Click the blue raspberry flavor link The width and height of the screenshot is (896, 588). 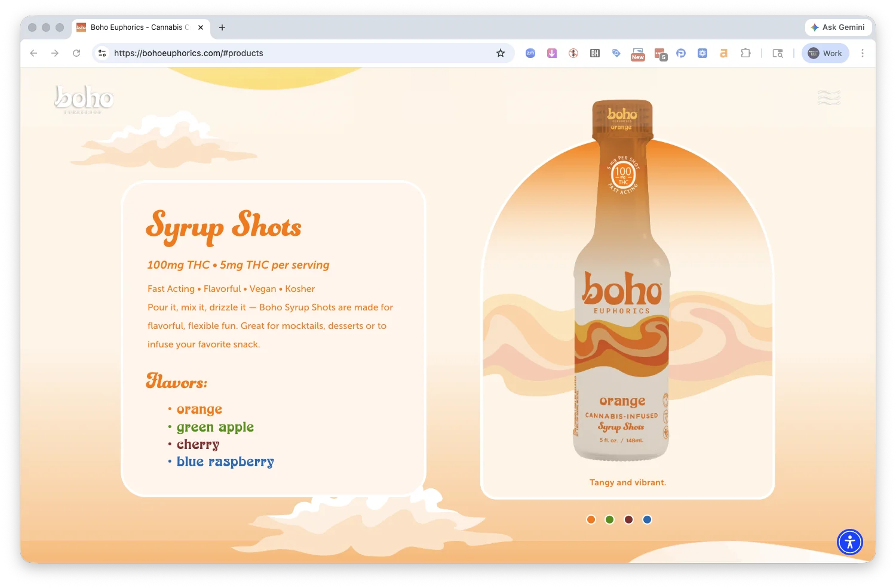225,461
